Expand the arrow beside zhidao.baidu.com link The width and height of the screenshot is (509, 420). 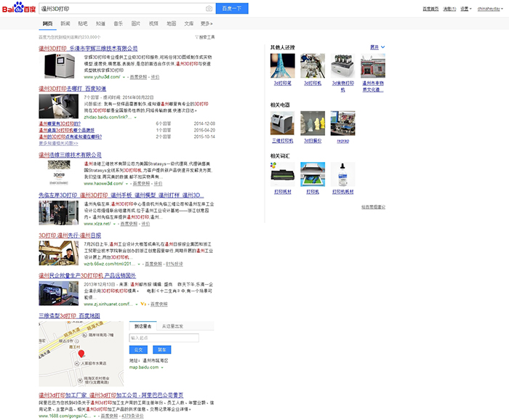[135, 118]
